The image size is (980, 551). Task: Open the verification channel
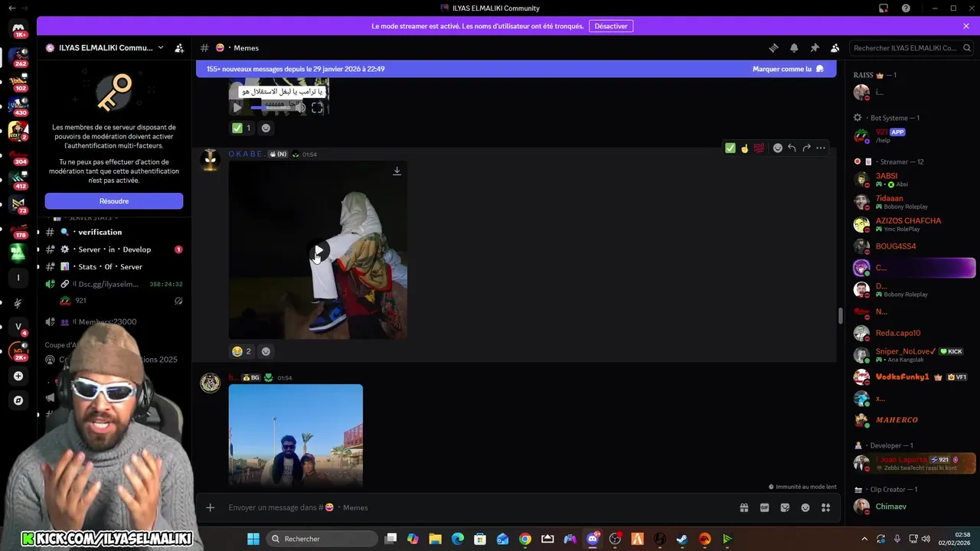point(113,232)
